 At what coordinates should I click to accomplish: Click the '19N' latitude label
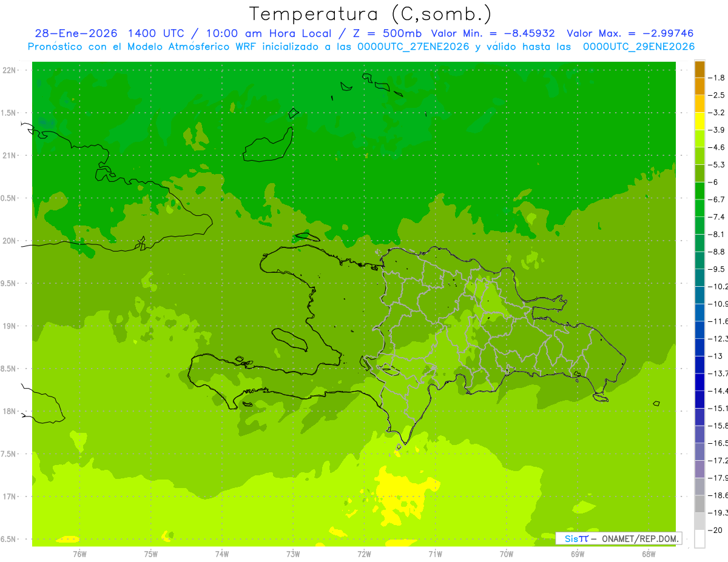(x=10, y=326)
